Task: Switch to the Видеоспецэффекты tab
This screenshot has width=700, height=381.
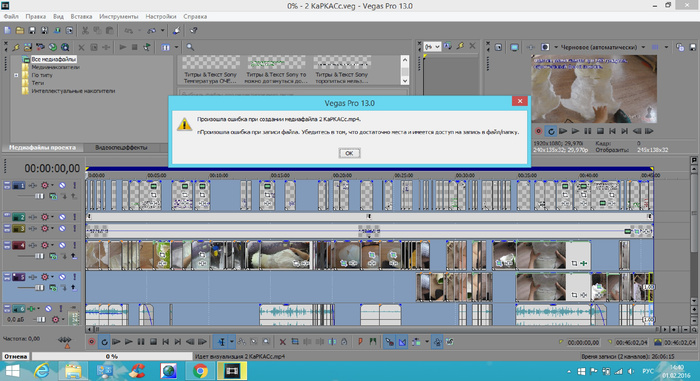Action: pos(121,147)
